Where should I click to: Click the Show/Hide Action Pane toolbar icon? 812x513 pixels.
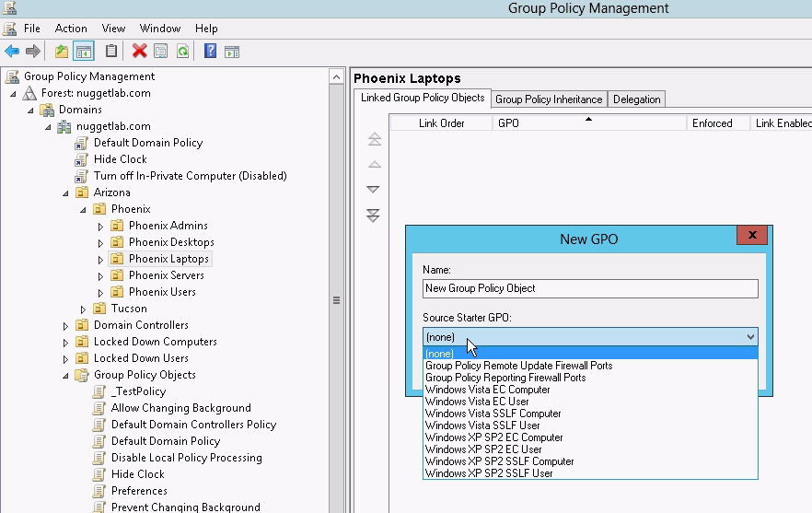(x=231, y=52)
